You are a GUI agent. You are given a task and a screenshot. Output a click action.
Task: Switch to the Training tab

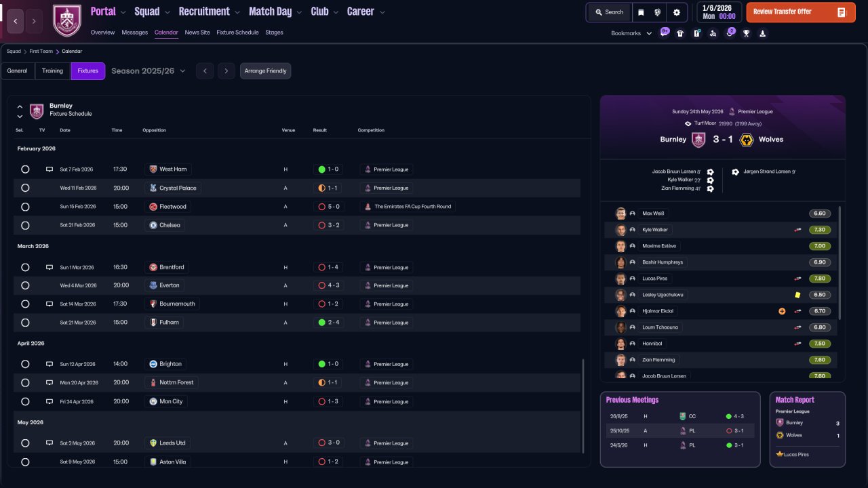[x=52, y=71]
